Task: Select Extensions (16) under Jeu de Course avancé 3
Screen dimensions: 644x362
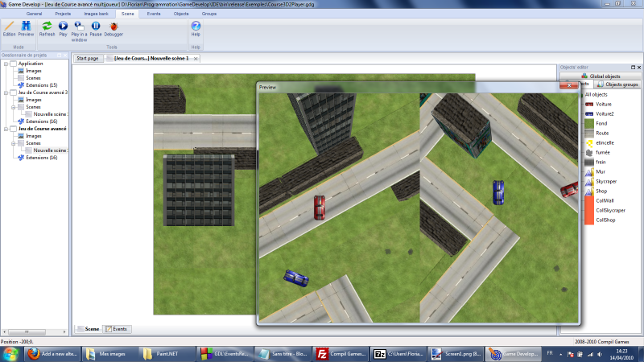Action: 42,121
